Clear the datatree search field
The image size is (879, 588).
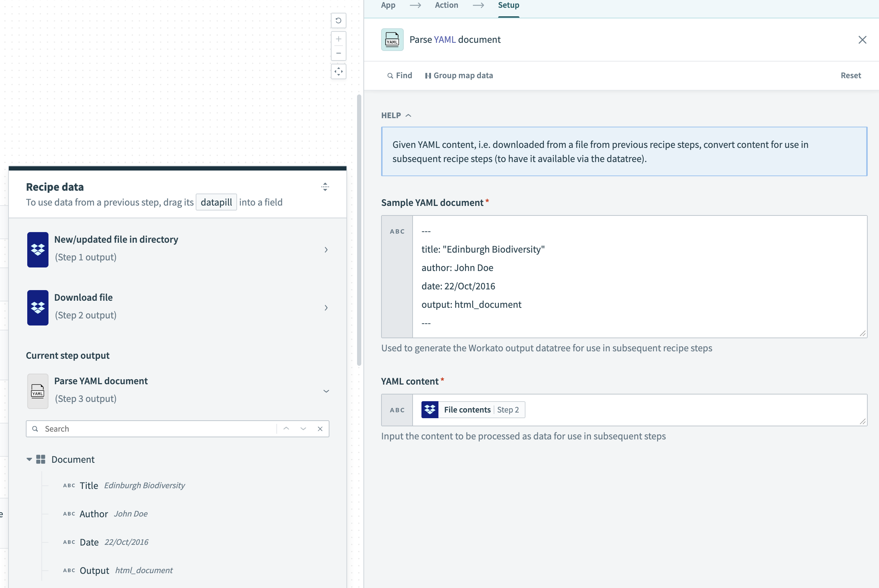tap(320, 429)
